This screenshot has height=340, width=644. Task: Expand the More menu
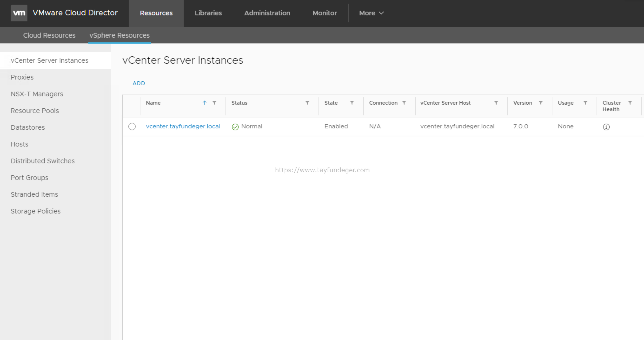point(371,13)
